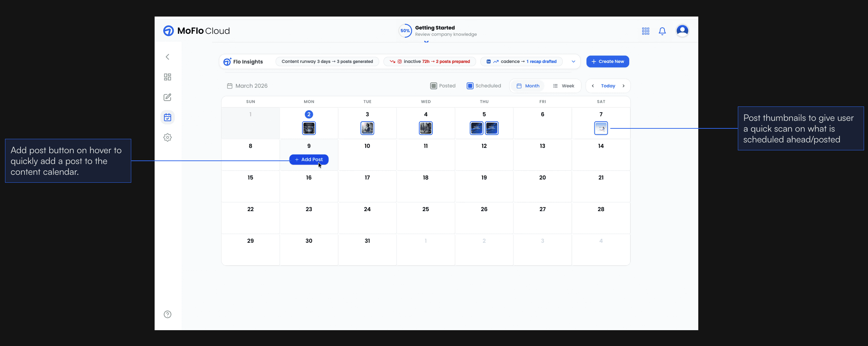Go to previous month with left arrow
Image resolution: width=868 pixels, height=346 pixels.
click(592, 86)
